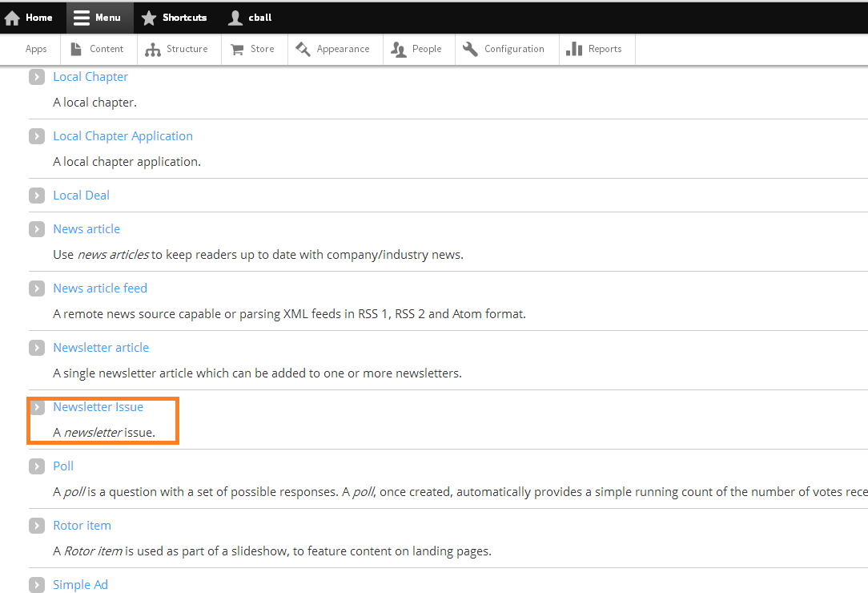Click the Configuration wrench icon
The width and height of the screenshot is (868, 593).
tap(470, 49)
